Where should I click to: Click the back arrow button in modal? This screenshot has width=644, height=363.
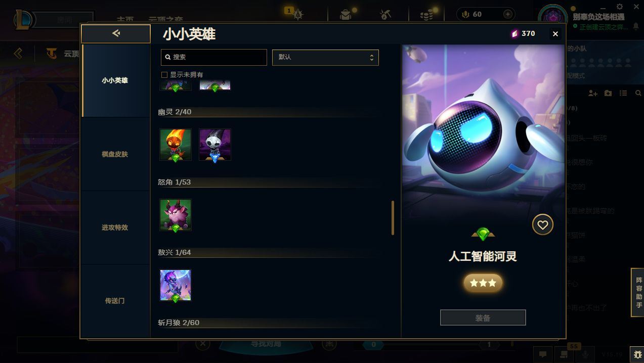pos(116,33)
